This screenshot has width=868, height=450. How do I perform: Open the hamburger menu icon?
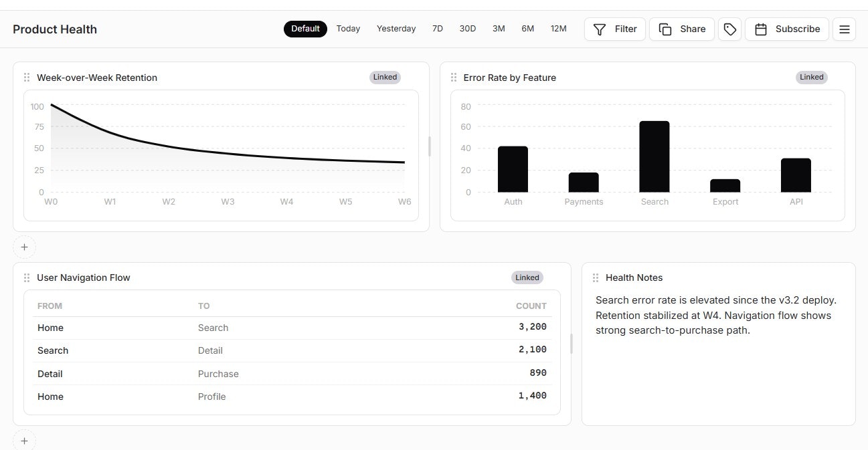pyautogui.click(x=844, y=29)
